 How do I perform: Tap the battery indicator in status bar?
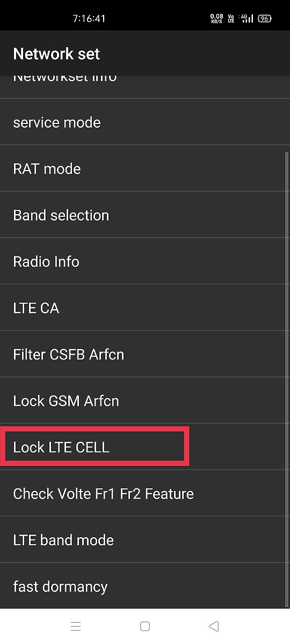coord(264,18)
